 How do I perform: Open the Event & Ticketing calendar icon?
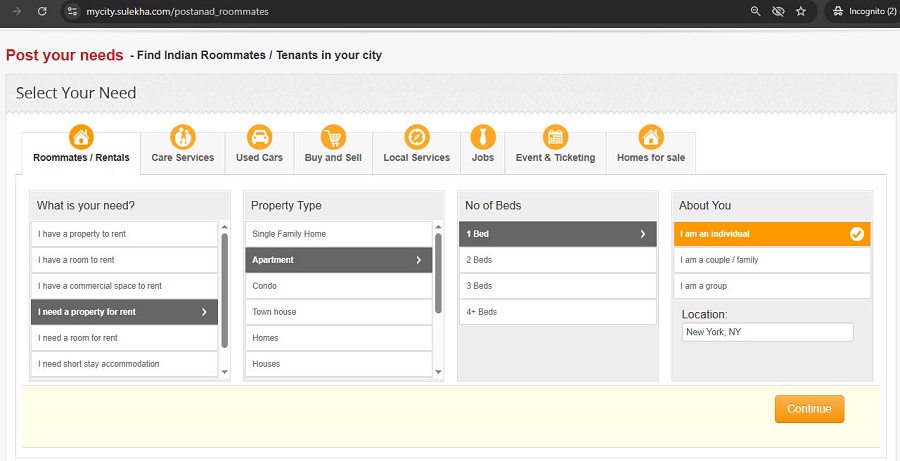tap(555, 137)
